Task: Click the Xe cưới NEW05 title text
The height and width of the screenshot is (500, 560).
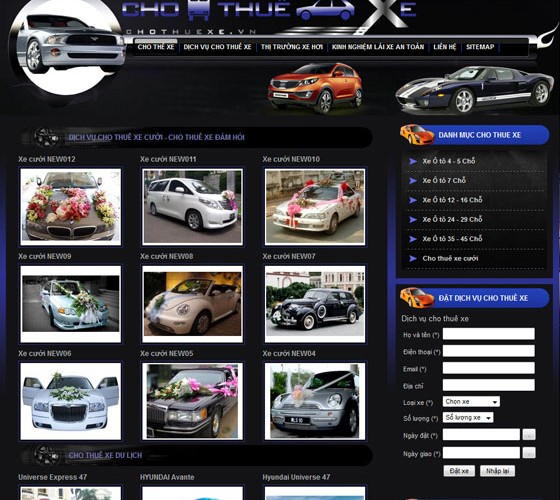Action: coord(166,354)
